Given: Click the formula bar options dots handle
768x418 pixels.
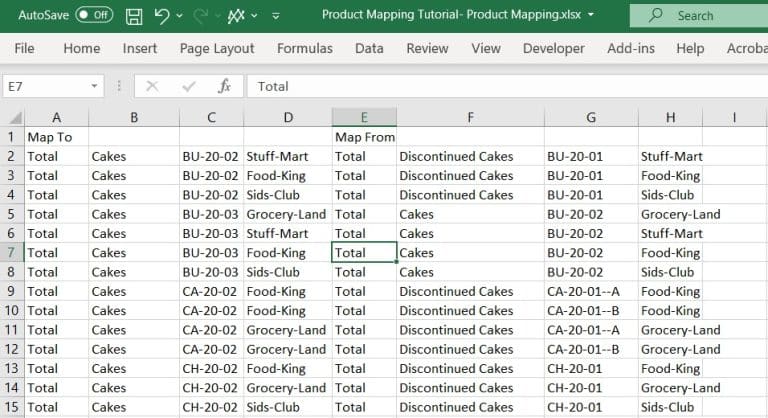Looking at the screenshot, I should tap(119, 86).
